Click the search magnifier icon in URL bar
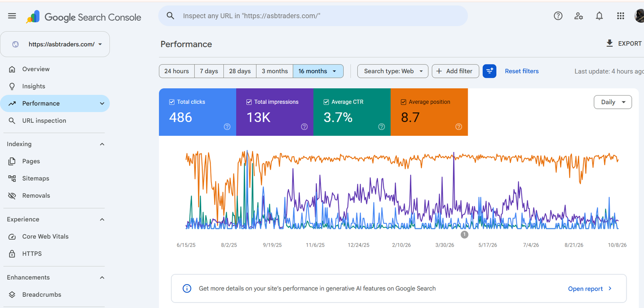The width and height of the screenshot is (644, 308). [171, 16]
